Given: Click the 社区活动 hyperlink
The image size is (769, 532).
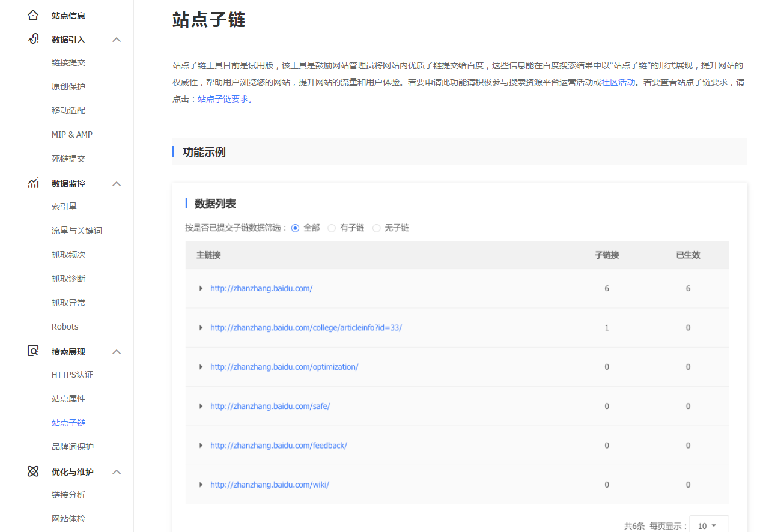Looking at the screenshot, I should coord(618,82).
